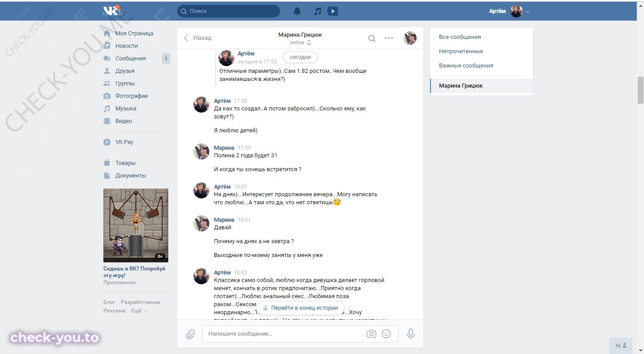The width and height of the screenshot is (644, 354).
Task: Open Марина's avatar in chat header
Action: (410, 38)
